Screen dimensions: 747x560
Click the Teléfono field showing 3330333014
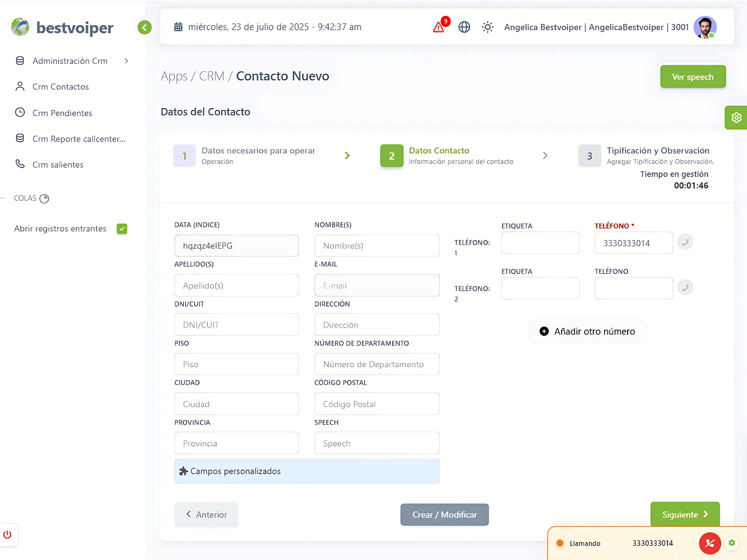point(633,243)
